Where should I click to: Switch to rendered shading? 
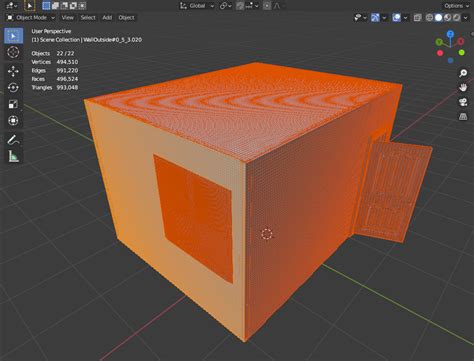click(456, 18)
